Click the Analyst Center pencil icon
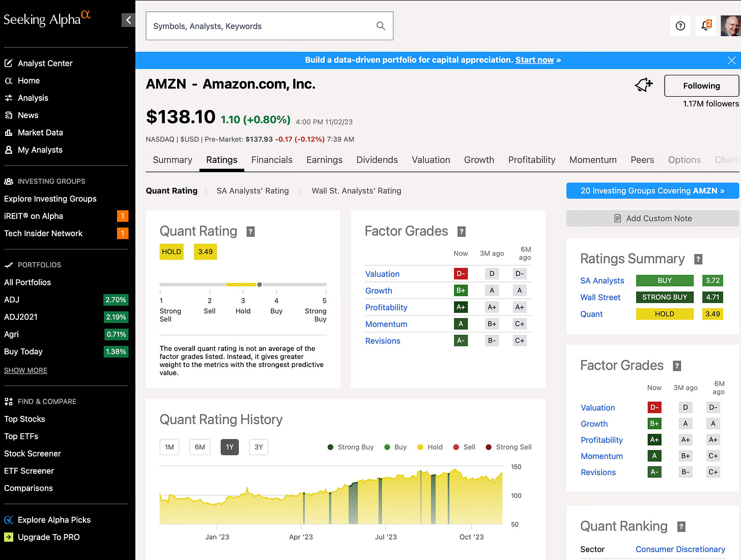 [x=9, y=63]
